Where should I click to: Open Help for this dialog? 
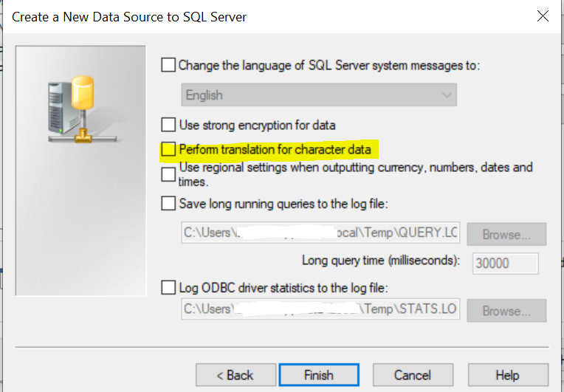pyautogui.click(x=508, y=375)
